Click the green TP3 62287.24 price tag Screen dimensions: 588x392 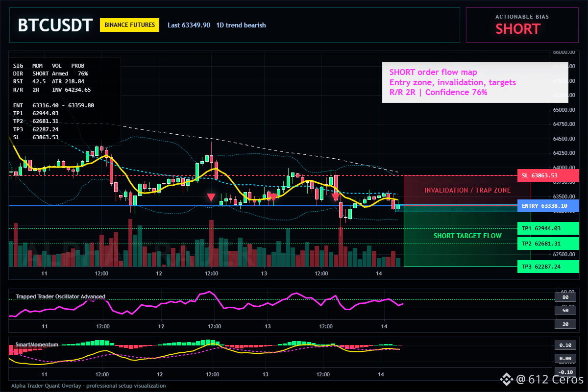548,267
